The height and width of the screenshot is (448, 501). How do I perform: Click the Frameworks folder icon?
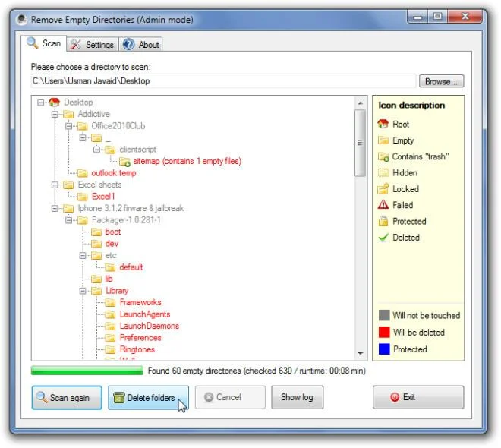[110, 302]
